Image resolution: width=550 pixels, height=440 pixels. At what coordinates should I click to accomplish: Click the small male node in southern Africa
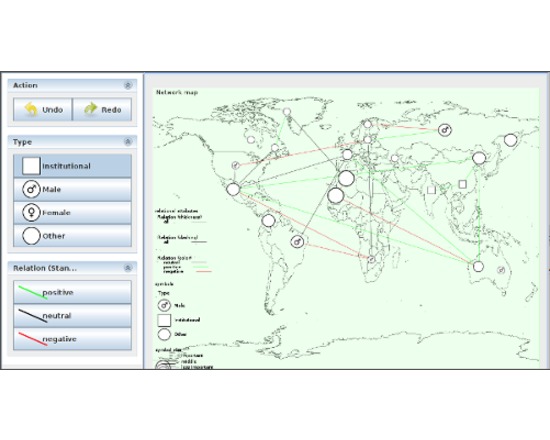[x=371, y=259]
